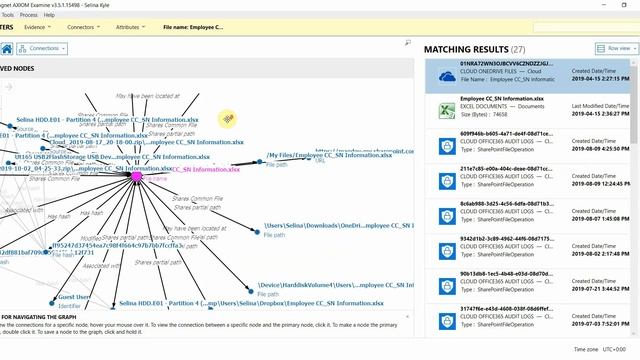Select audit log result 8c6ab988-3d25

[527, 216]
